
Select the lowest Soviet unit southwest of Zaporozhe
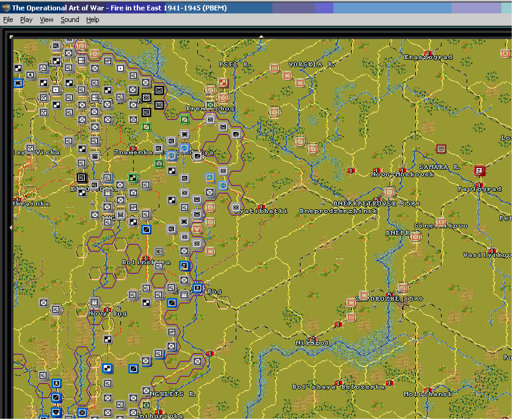351,317
